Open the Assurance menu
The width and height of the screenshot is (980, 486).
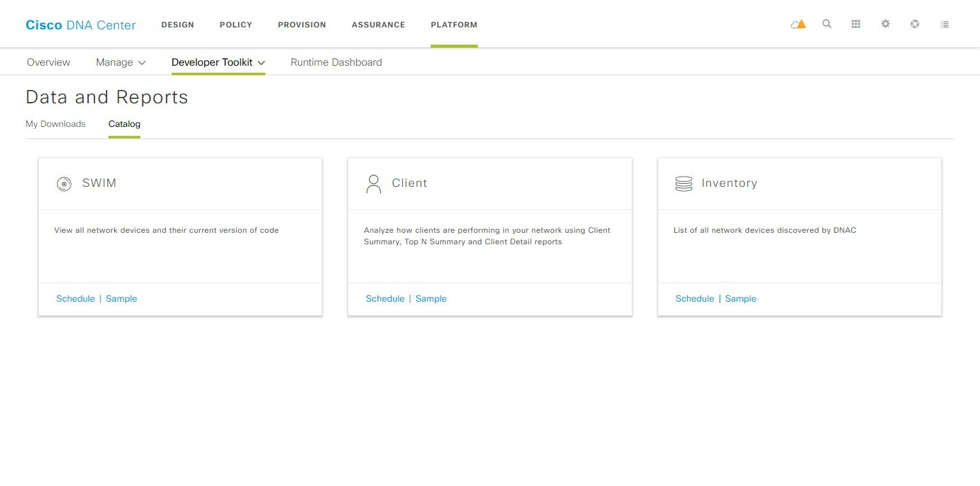point(378,25)
